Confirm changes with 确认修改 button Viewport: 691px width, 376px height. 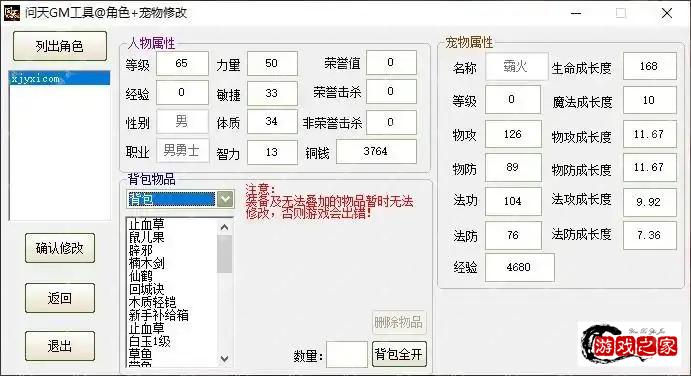[x=60, y=248]
